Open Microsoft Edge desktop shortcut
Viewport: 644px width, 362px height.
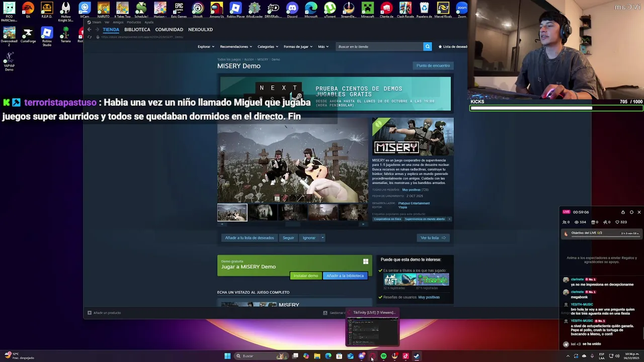[311, 10]
